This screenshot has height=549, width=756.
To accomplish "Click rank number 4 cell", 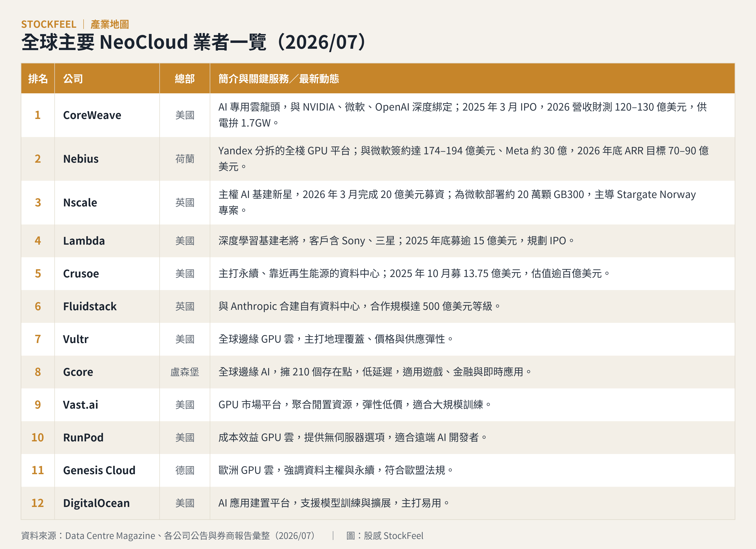I will click(38, 241).
